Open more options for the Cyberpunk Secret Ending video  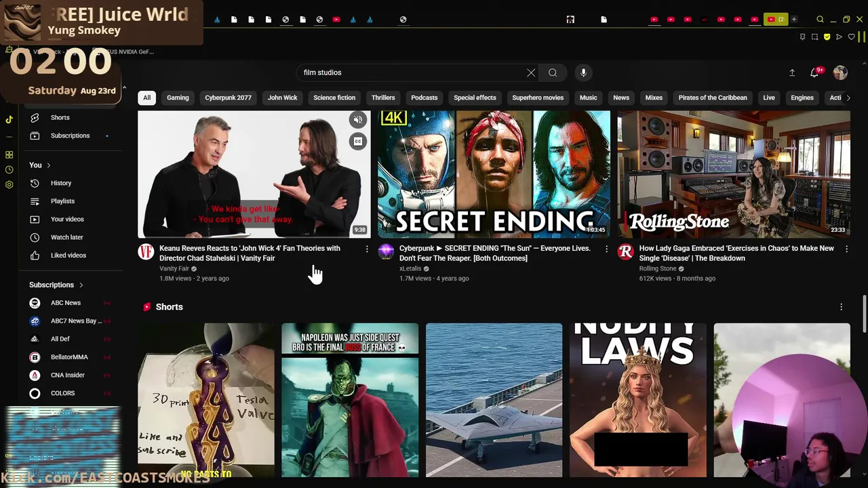coord(606,249)
